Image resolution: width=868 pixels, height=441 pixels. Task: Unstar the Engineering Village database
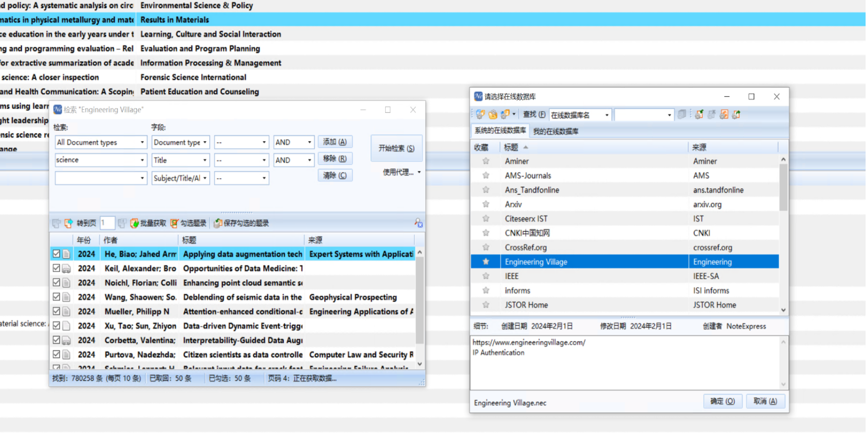point(486,262)
